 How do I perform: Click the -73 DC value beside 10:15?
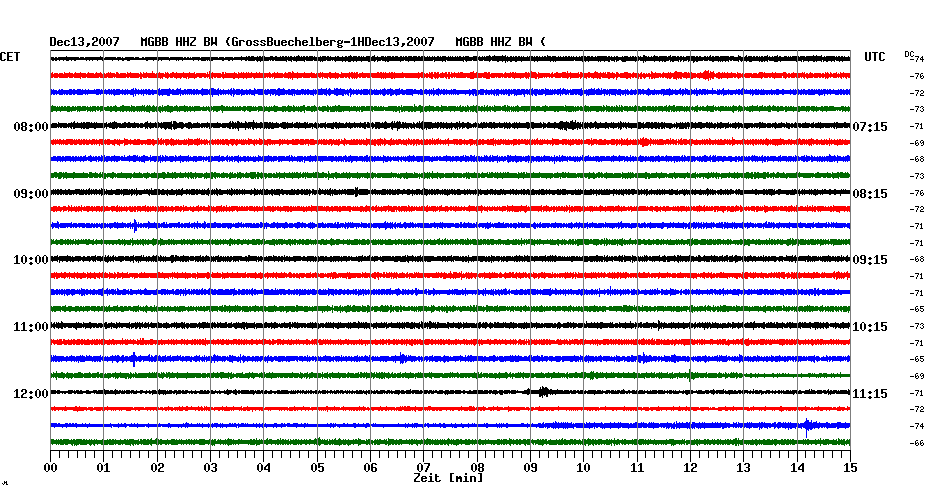click(916, 326)
